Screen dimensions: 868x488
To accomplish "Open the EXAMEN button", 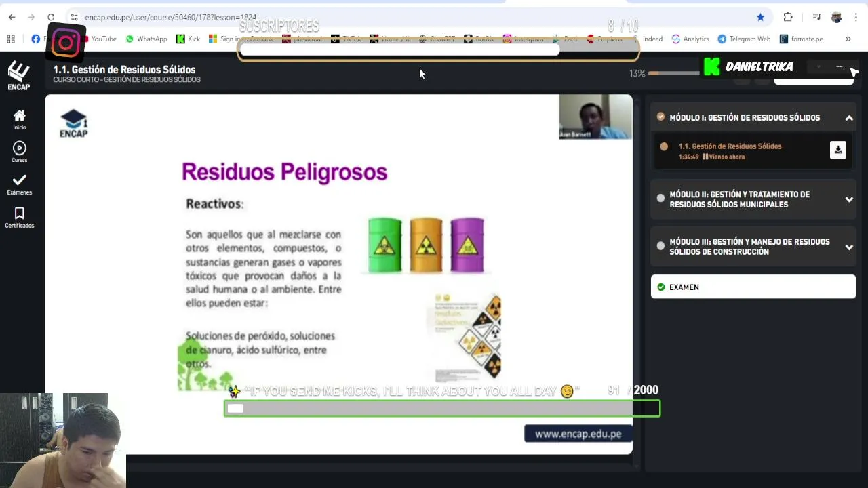I will coord(753,287).
